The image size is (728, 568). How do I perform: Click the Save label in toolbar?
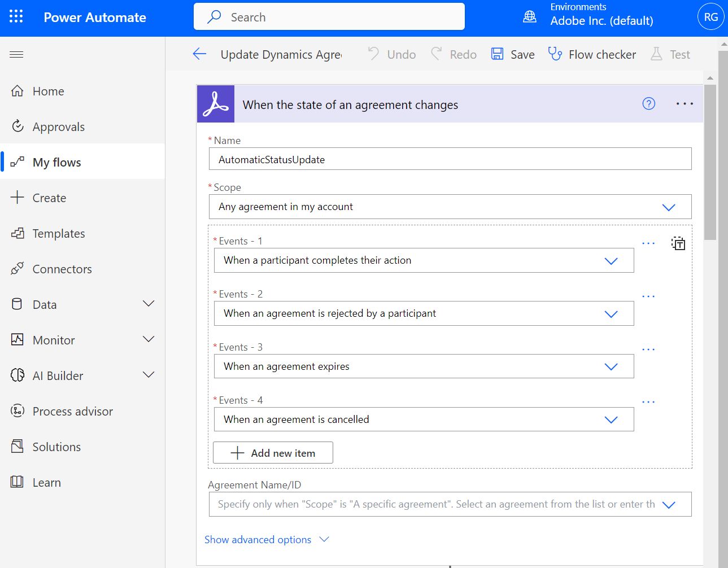click(x=522, y=55)
